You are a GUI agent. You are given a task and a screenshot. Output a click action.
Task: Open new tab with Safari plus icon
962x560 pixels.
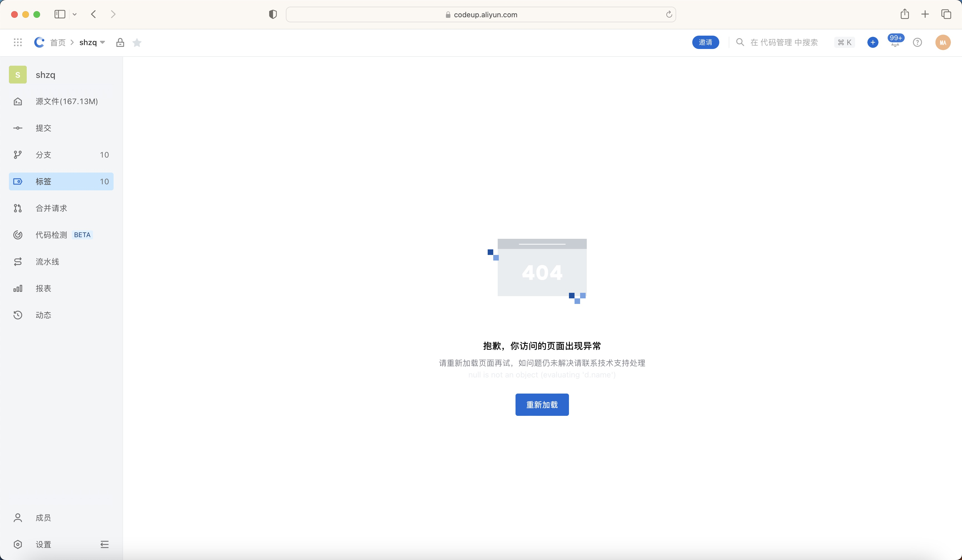[925, 14]
